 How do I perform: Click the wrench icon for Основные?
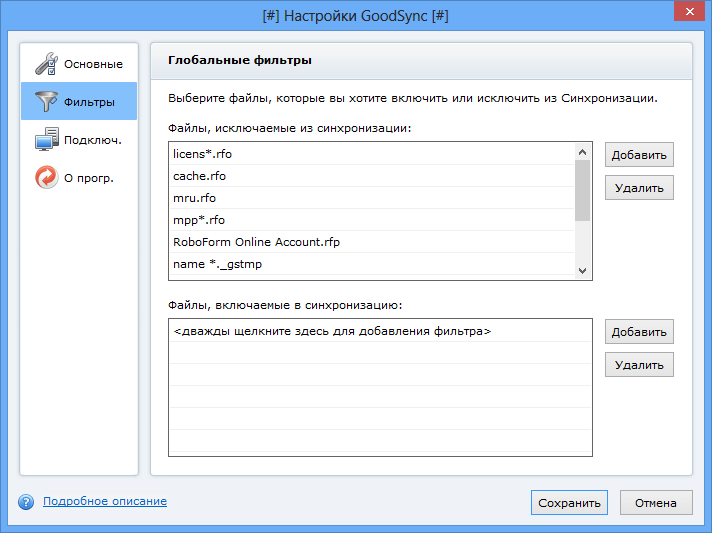(46, 64)
